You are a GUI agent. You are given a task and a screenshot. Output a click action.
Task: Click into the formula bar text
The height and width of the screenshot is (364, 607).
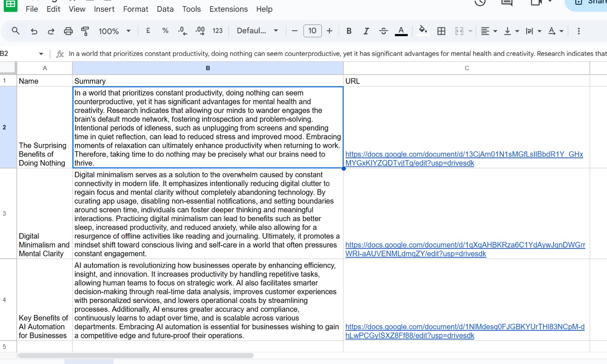point(337,54)
